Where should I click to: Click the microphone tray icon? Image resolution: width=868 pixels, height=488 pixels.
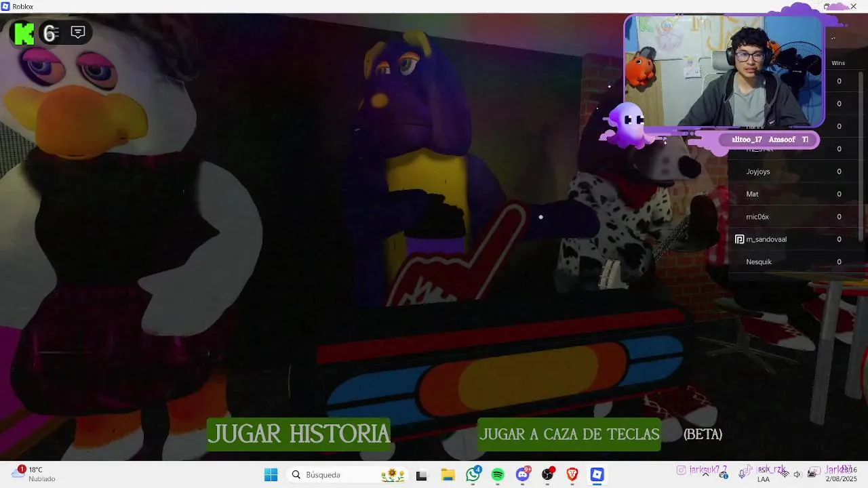pyautogui.click(x=743, y=474)
